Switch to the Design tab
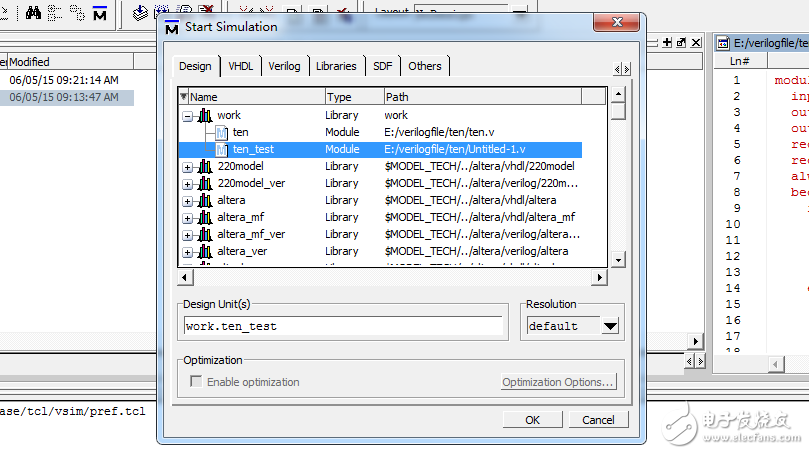 [x=196, y=66]
